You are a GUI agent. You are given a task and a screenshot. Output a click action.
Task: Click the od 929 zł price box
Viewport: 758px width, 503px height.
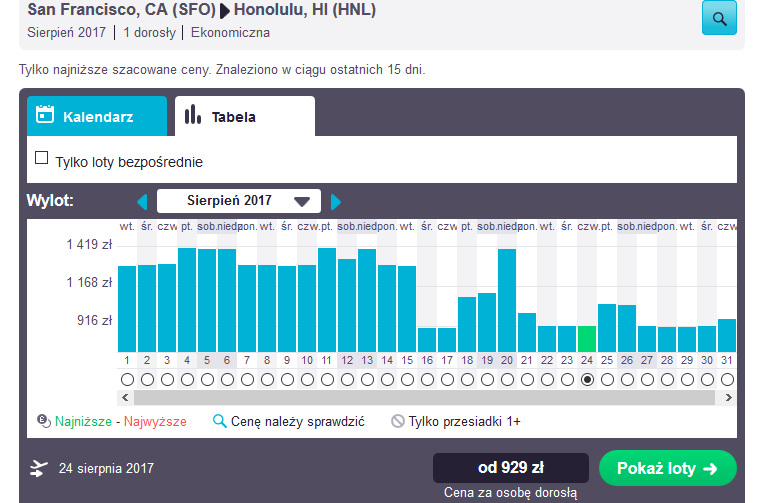(x=511, y=468)
